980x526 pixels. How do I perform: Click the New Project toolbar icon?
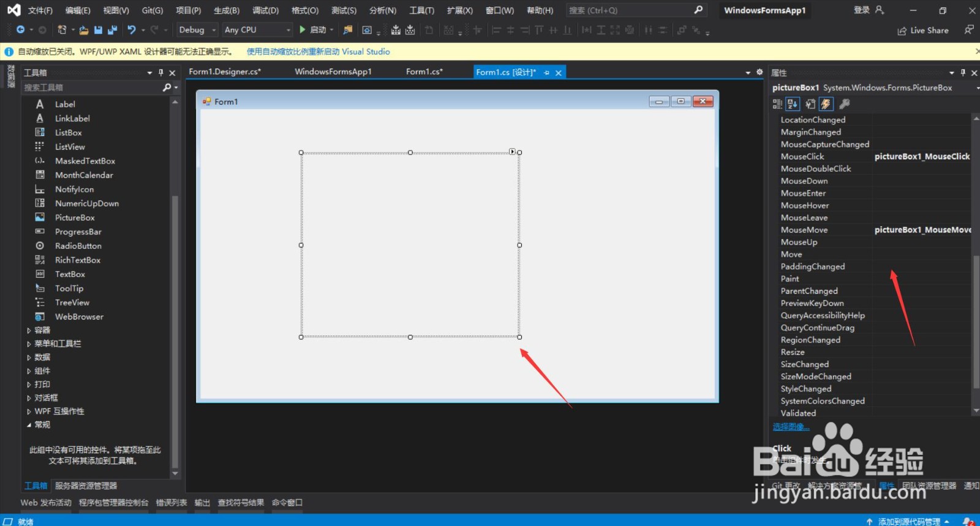pyautogui.click(x=62, y=29)
